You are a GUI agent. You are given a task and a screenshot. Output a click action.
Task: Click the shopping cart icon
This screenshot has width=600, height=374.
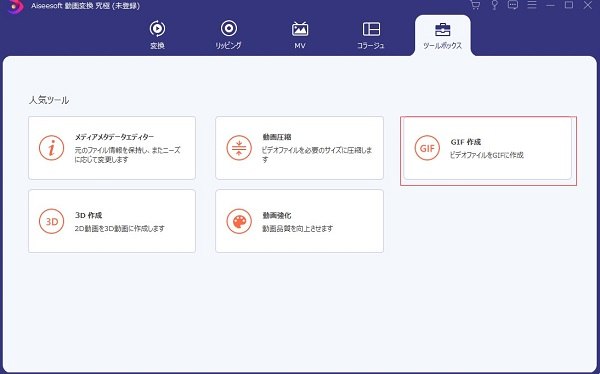[475, 5]
